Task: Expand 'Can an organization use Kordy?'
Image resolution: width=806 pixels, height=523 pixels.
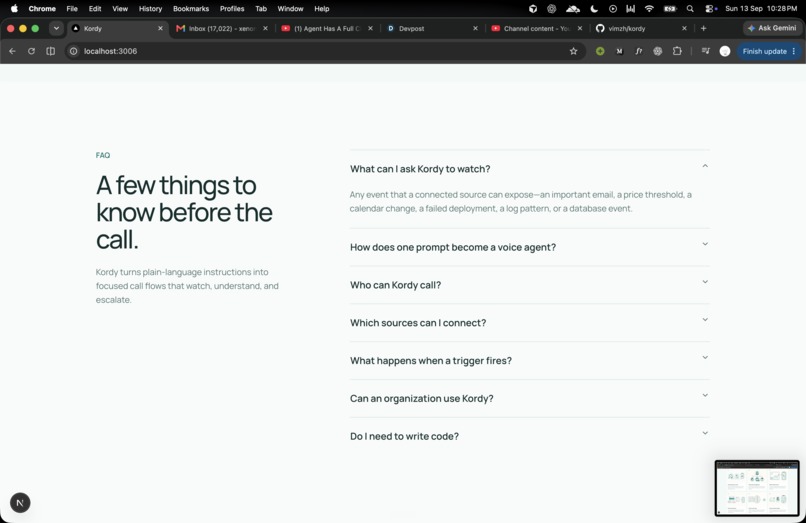Action: 529,398
